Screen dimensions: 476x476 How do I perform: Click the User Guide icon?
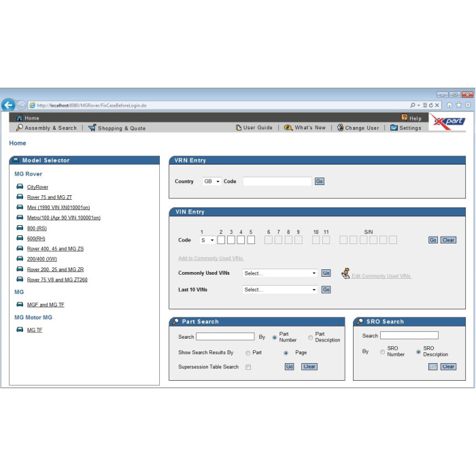[239, 128]
